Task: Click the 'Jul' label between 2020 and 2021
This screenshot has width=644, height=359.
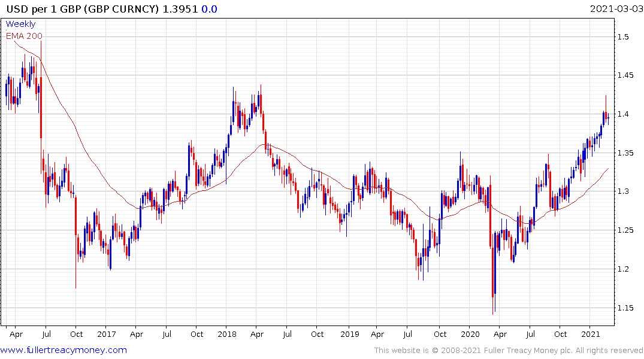Action: tap(531, 334)
